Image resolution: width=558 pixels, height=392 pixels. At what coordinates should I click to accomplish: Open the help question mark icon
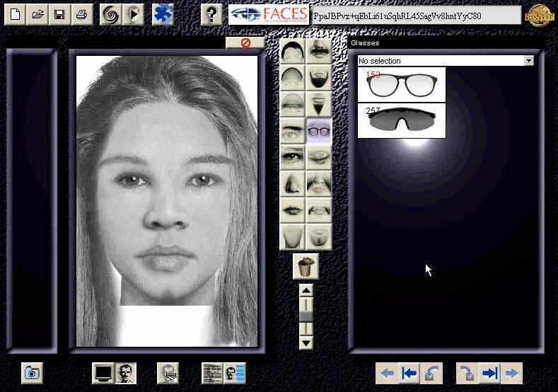tap(211, 14)
